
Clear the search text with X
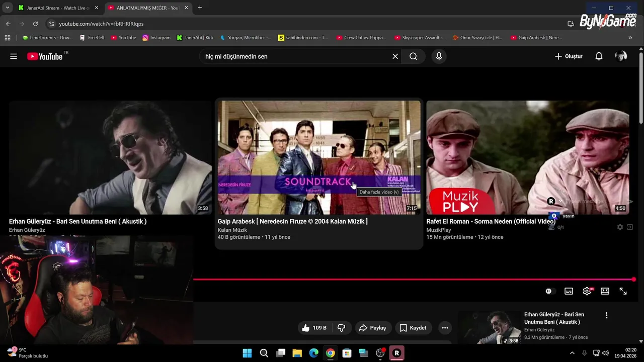point(395,56)
